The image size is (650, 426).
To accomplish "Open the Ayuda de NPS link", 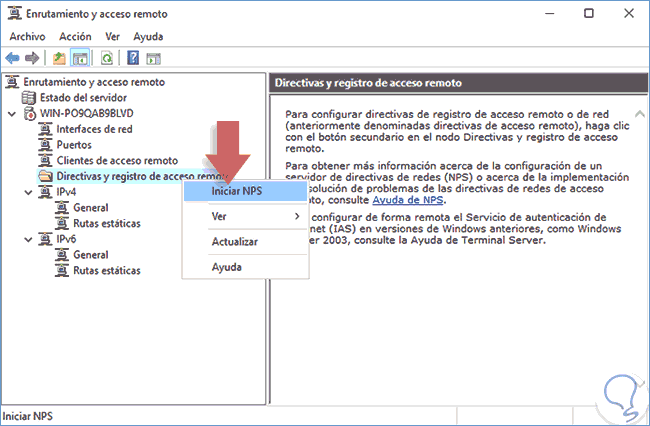I will (408, 200).
